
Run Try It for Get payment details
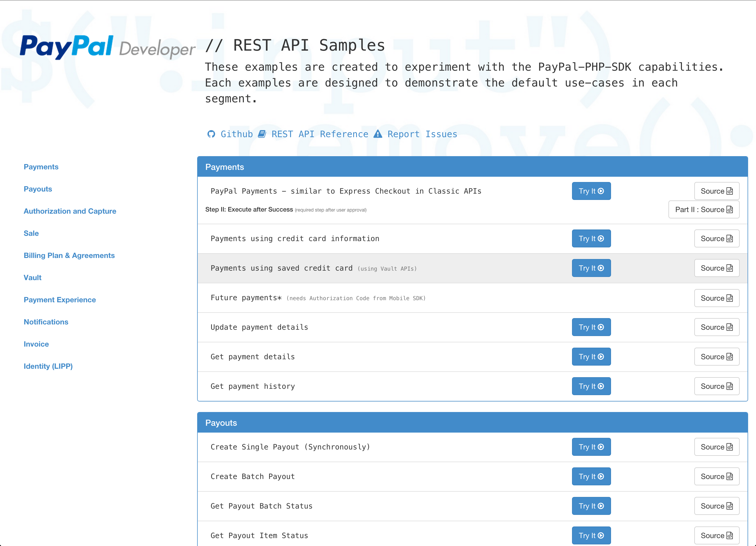pyautogui.click(x=591, y=357)
